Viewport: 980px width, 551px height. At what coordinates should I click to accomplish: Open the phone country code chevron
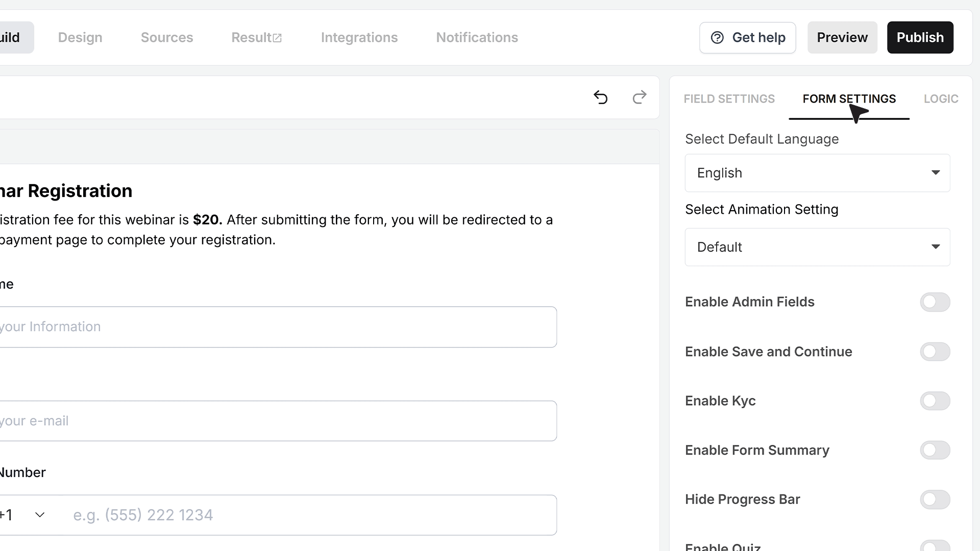40,515
